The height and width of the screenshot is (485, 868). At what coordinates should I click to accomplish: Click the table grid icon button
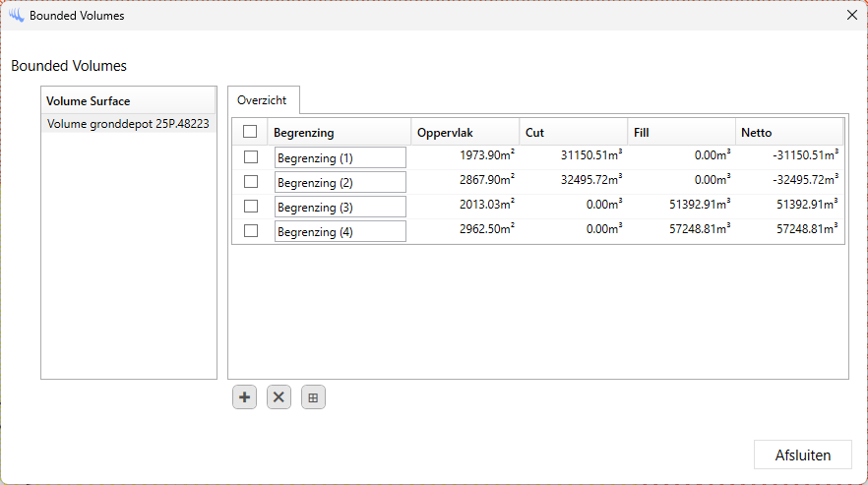pos(313,397)
